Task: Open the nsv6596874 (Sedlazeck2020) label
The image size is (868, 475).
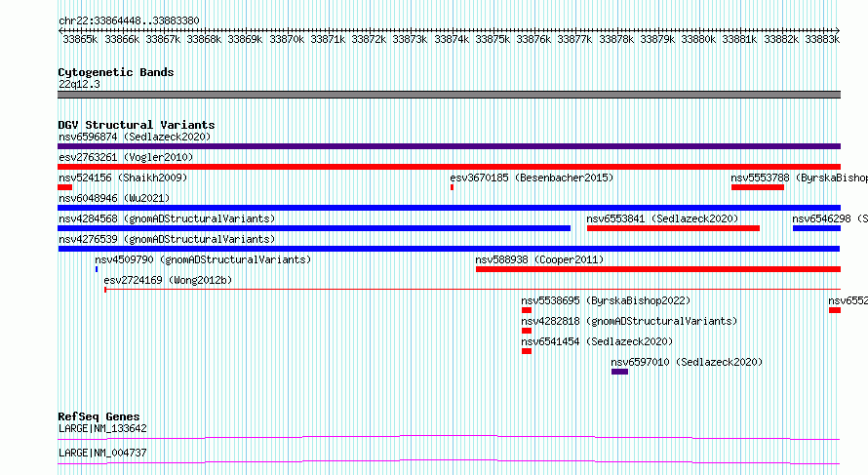Action: click(135, 137)
